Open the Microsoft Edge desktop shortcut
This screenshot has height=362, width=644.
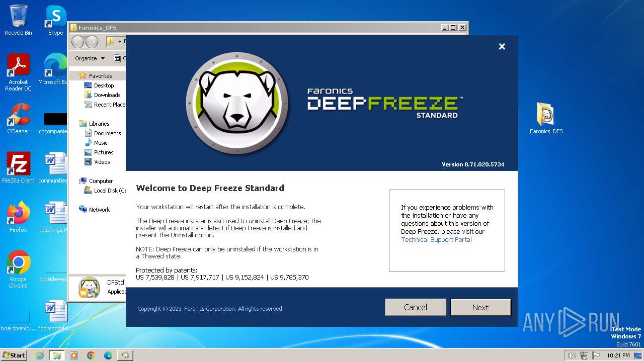point(53,69)
